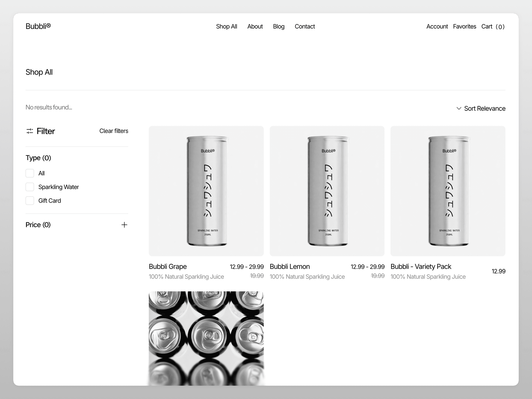The height and width of the screenshot is (399, 532).
Task: Click the Bubbli Grape title
Action: (168, 267)
